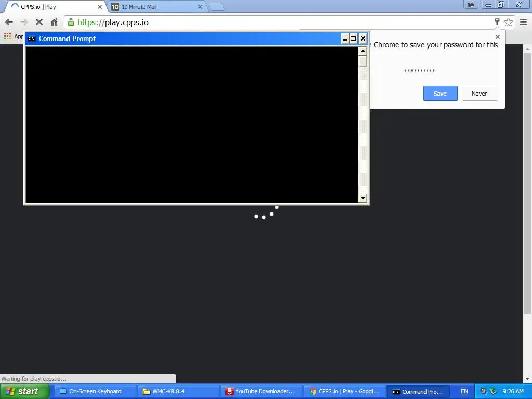Click the Chrome page scrollbar down arrow
Viewport: 532px width, 399px height.
point(528,379)
